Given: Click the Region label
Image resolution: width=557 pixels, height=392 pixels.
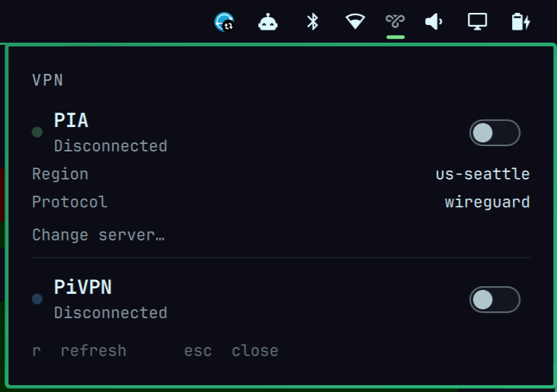Looking at the screenshot, I should pos(60,174).
